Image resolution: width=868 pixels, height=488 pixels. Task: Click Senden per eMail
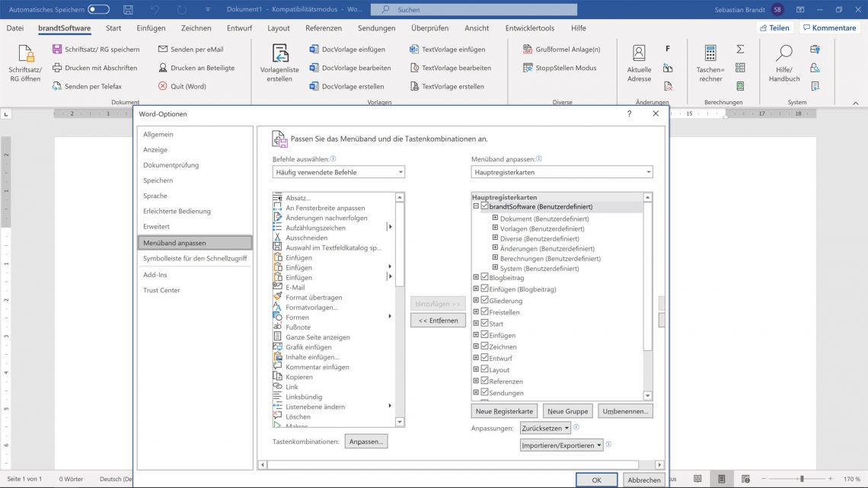coord(190,49)
